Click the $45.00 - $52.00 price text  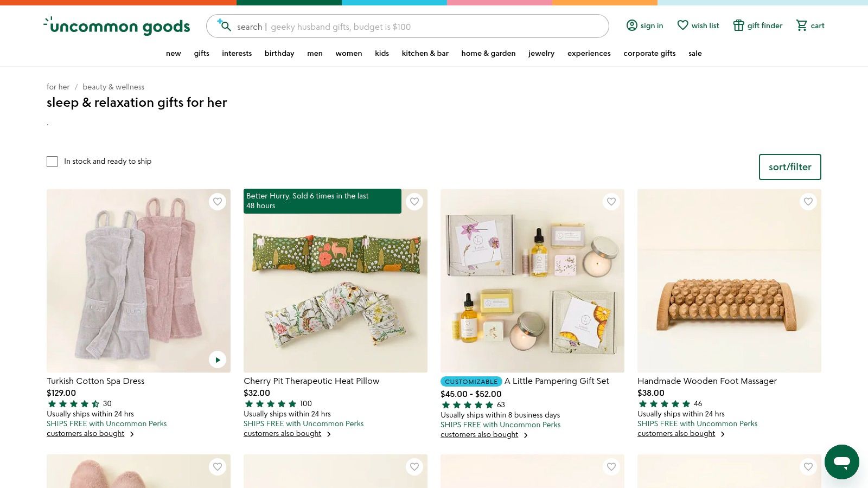pos(471,394)
